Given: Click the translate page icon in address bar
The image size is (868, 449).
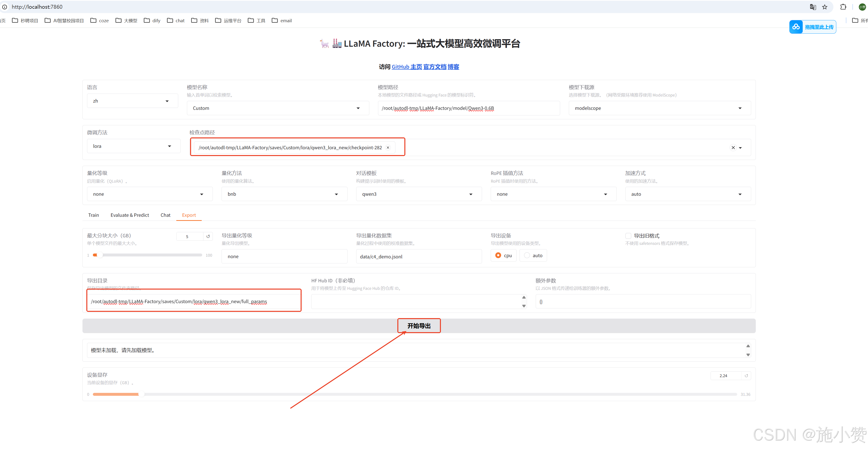Looking at the screenshot, I should [813, 7].
